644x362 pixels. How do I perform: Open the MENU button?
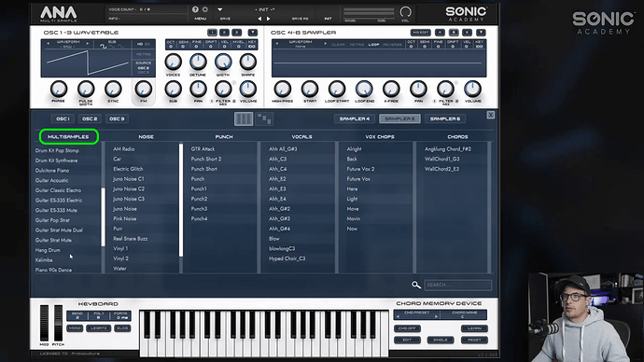[200, 19]
